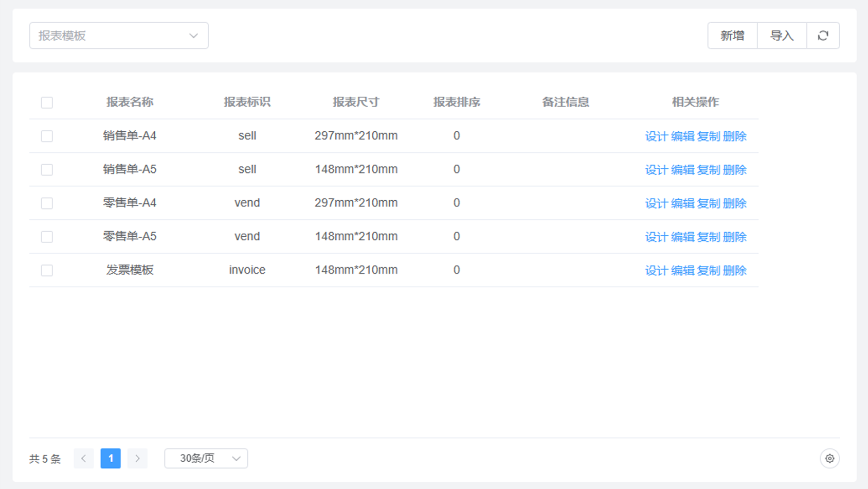The height and width of the screenshot is (489, 868).
Task: Click 设计 for 发票模板 row
Action: [x=656, y=270]
